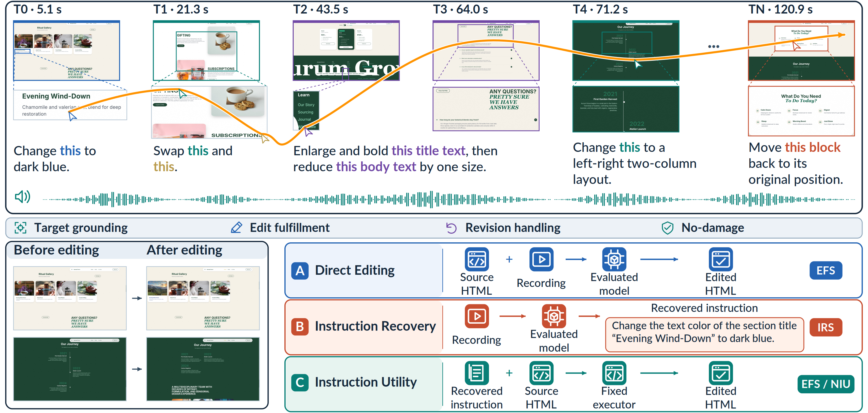Click the zoomed What Do You Need crop under TN
868x413 pixels.
801,111
